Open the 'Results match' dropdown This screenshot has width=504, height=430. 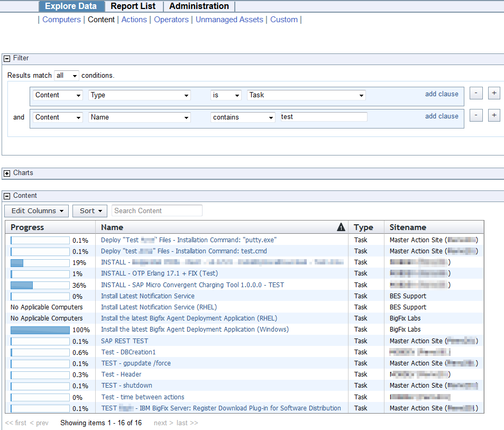pos(66,75)
